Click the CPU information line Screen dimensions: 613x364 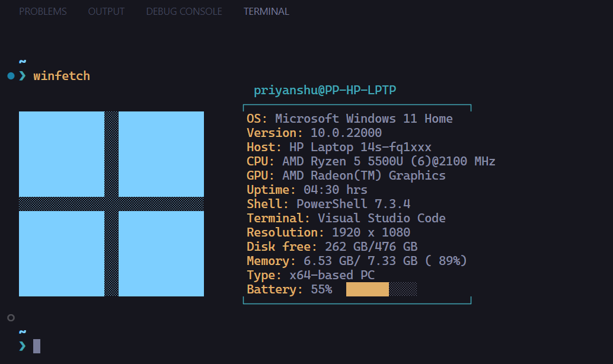coord(371,161)
